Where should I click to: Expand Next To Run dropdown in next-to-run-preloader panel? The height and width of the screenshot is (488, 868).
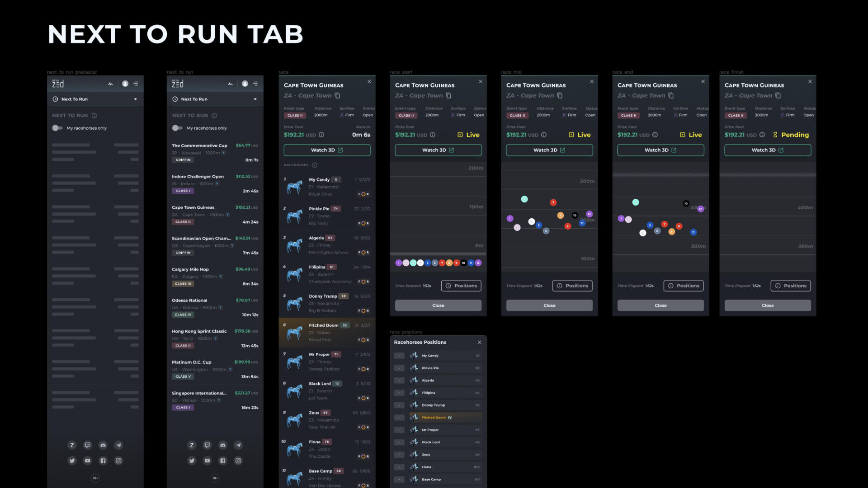click(135, 99)
